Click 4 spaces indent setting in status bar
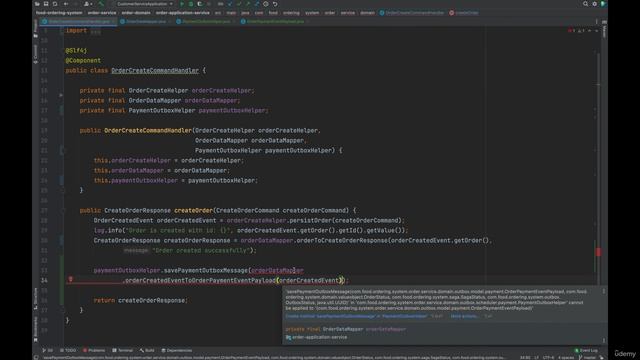 (x=566, y=358)
